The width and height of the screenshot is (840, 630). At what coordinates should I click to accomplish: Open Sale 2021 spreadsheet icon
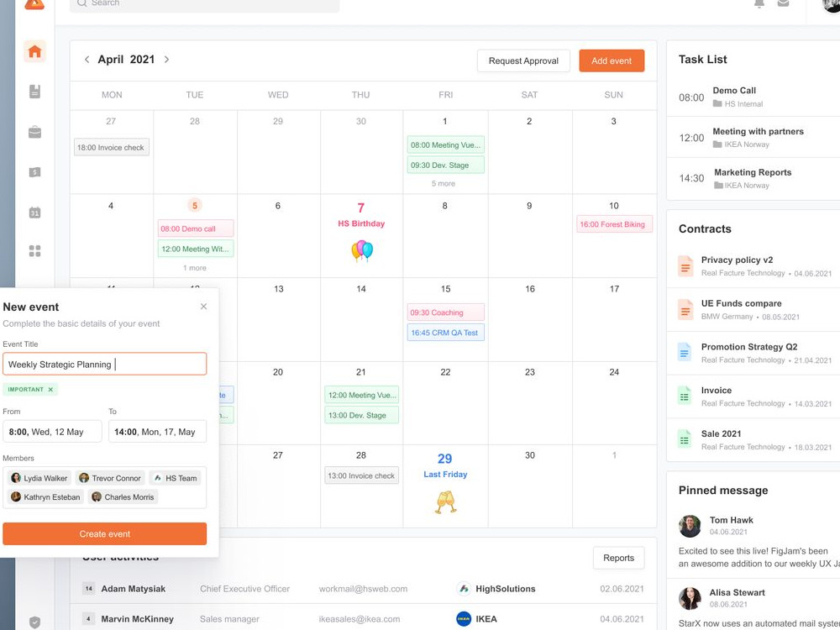pyautogui.click(x=685, y=440)
